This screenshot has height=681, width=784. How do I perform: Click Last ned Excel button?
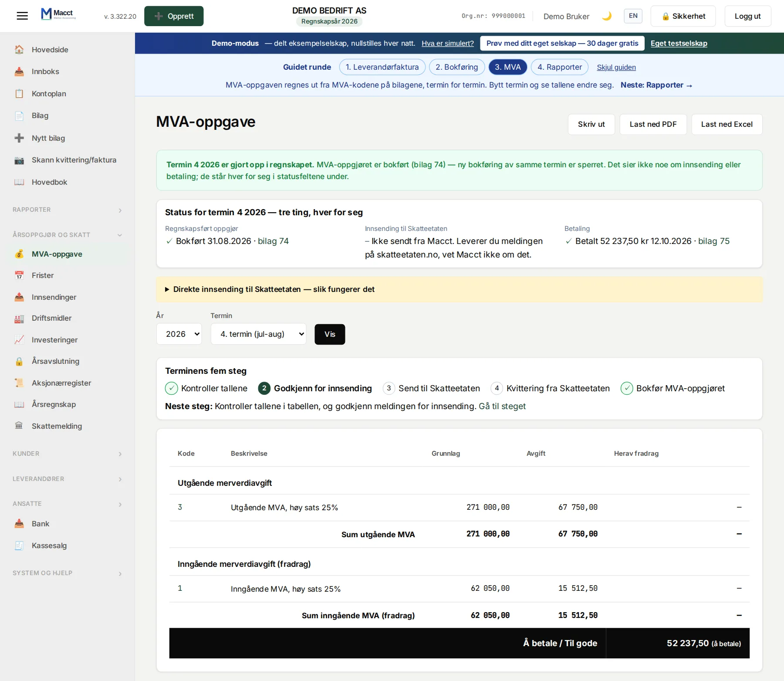727,124
